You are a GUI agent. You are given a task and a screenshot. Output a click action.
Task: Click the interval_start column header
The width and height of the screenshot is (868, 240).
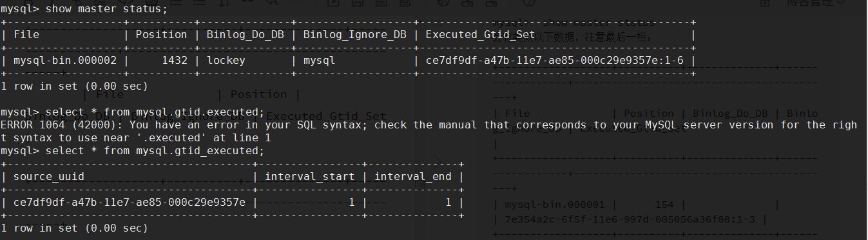tap(310, 176)
